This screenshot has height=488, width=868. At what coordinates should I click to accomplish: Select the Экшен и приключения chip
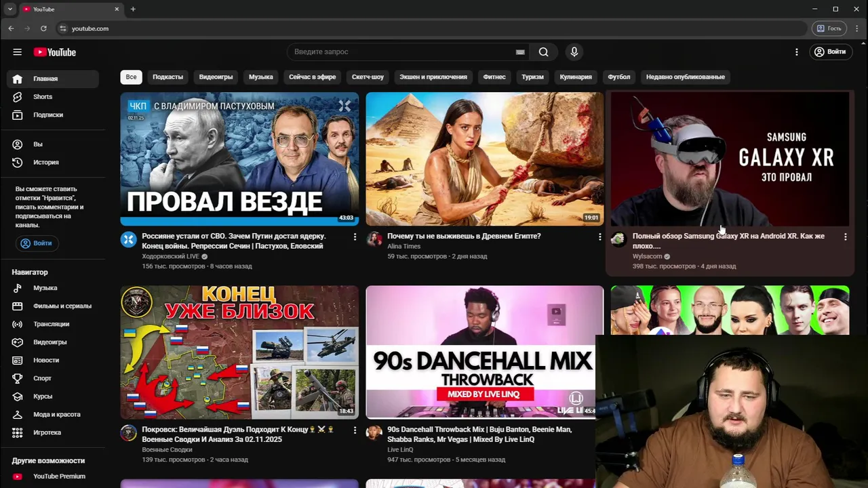[x=433, y=77]
